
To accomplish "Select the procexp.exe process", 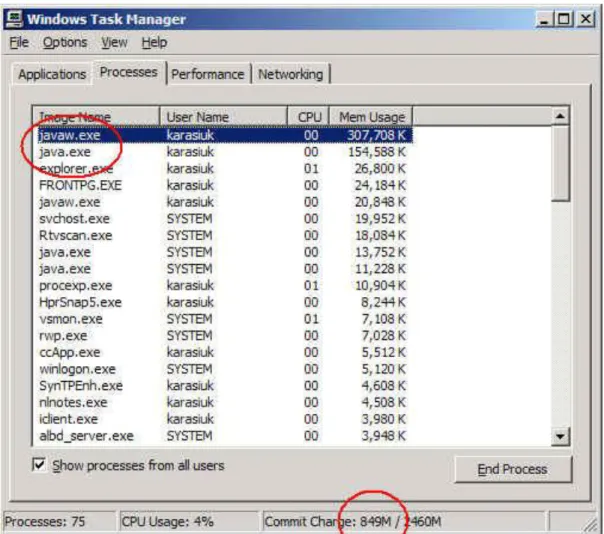I will [223, 285].
